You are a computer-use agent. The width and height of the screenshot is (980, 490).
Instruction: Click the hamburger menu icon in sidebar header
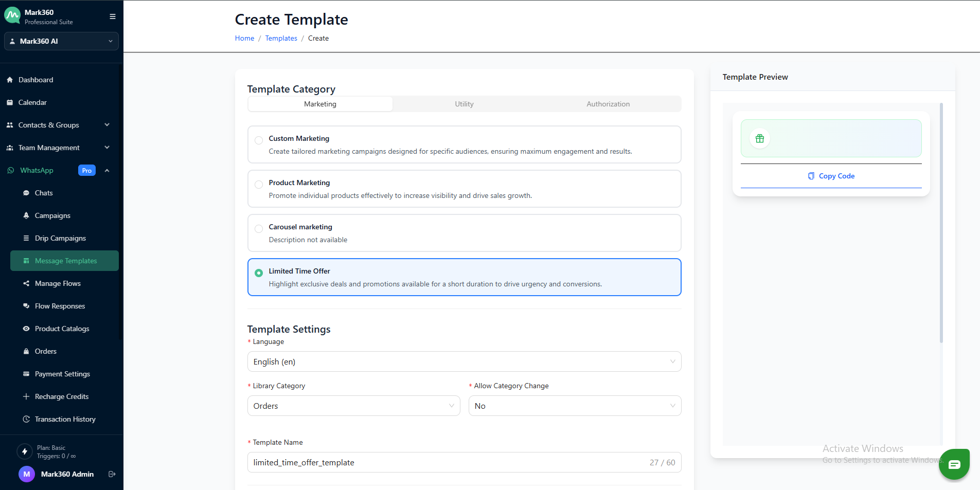[112, 16]
